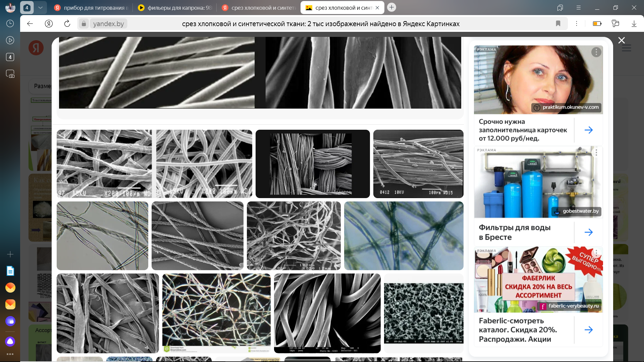Open the smooth curved fibers SEM thumbnail
The width and height of the screenshot is (644, 362).
(327, 313)
